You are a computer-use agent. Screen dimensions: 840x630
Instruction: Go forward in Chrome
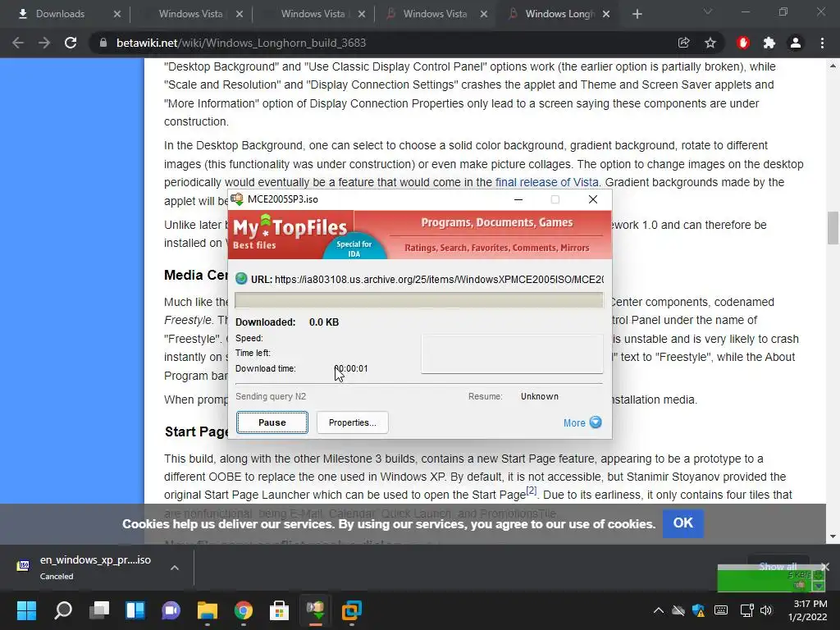pos(44,43)
